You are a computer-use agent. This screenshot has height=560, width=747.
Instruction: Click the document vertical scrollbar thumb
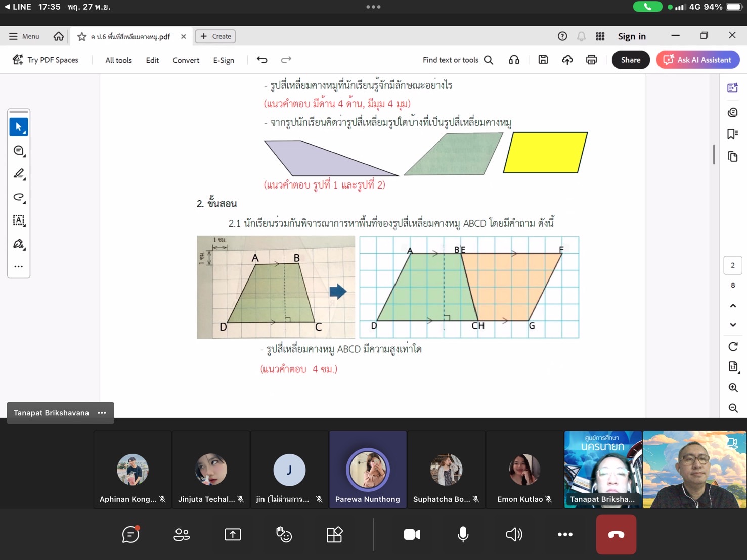(x=714, y=154)
